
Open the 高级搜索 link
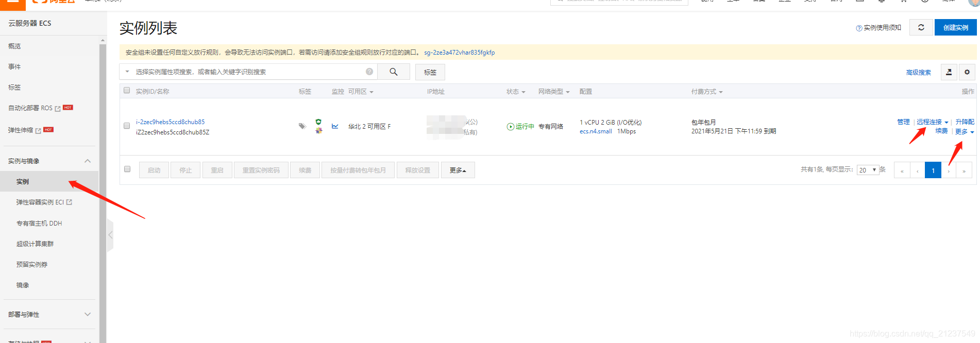(919, 73)
